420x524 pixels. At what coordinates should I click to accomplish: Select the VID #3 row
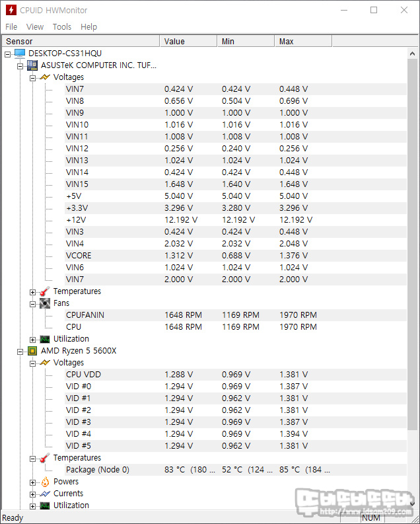236,422
